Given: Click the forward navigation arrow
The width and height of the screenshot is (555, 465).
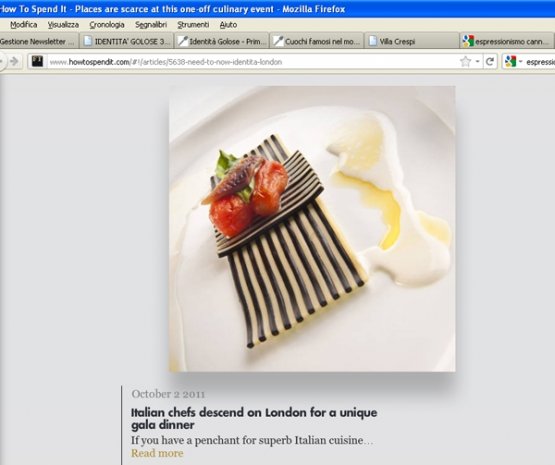Looking at the screenshot, I should [14, 62].
